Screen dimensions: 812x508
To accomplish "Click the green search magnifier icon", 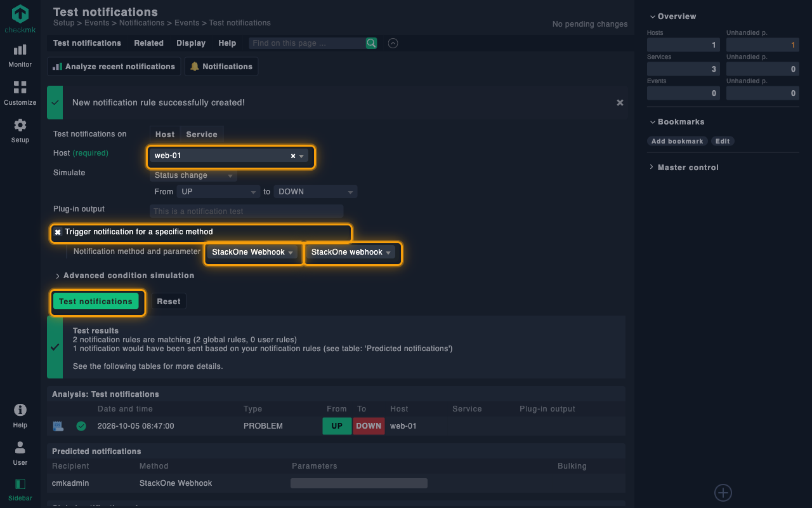I will coord(371,43).
